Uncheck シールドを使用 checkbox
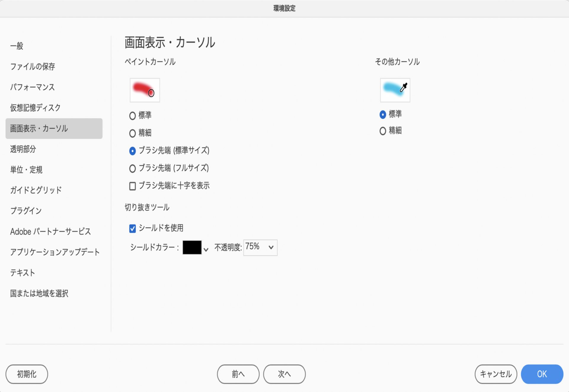The image size is (569, 392). click(x=132, y=228)
